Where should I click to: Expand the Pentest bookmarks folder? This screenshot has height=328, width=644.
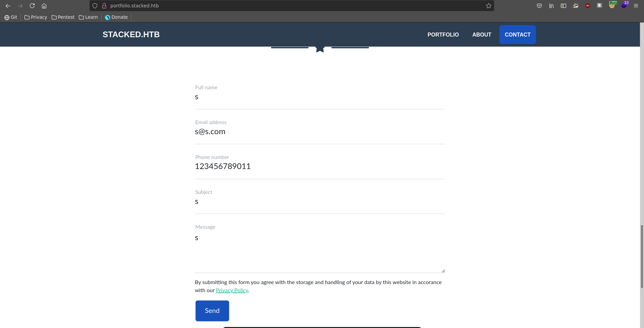coord(63,17)
